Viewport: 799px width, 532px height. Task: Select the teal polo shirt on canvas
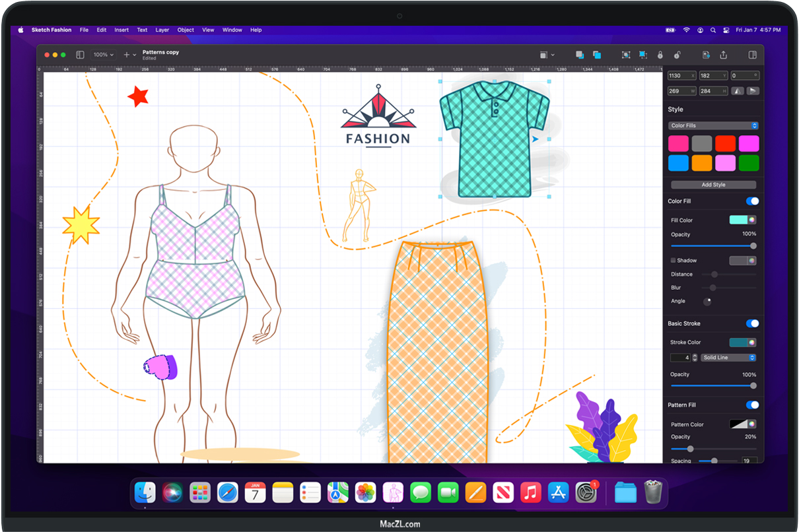click(x=495, y=139)
